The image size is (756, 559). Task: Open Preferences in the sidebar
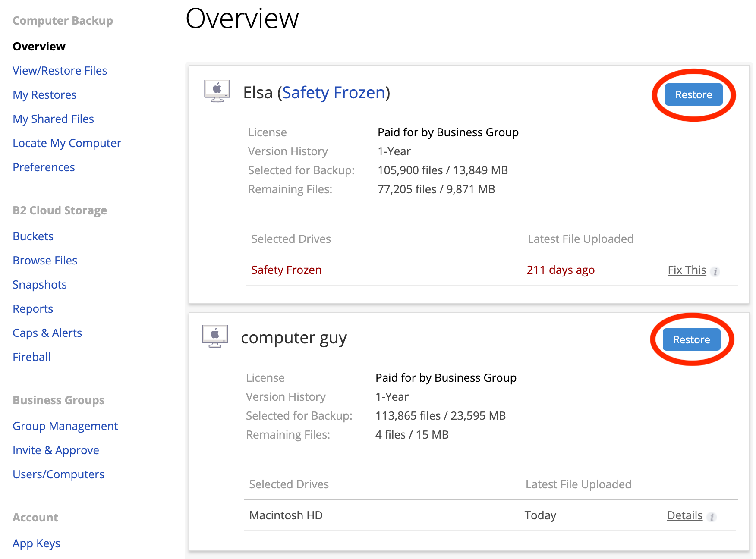pos(44,167)
